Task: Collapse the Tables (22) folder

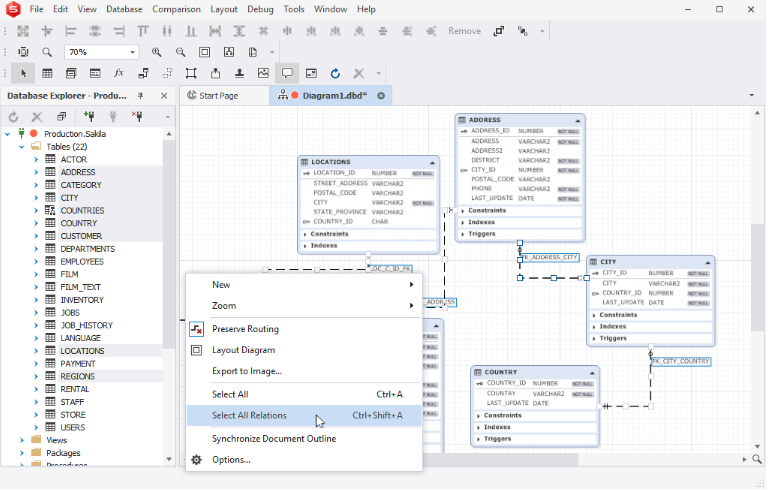Action: pos(22,147)
